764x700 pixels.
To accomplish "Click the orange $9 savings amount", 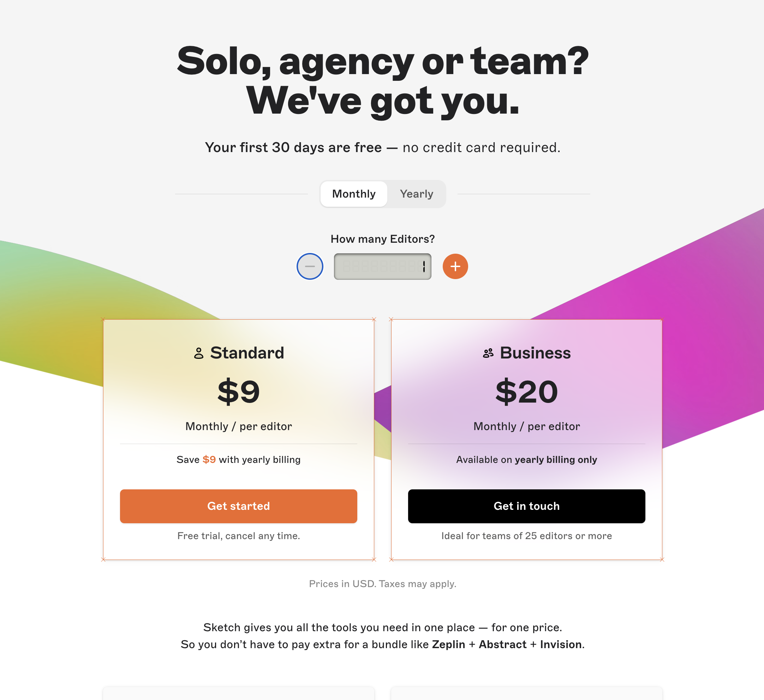I will point(209,459).
